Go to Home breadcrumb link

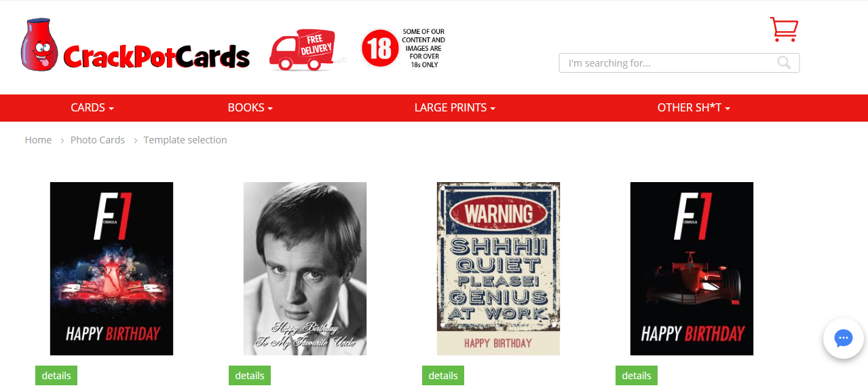tap(38, 140)
